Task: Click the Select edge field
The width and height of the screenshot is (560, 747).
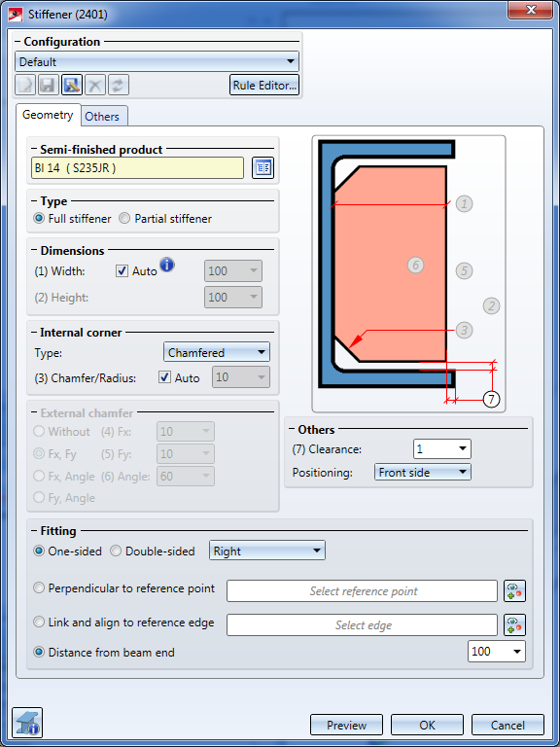Action: (363, 624)
